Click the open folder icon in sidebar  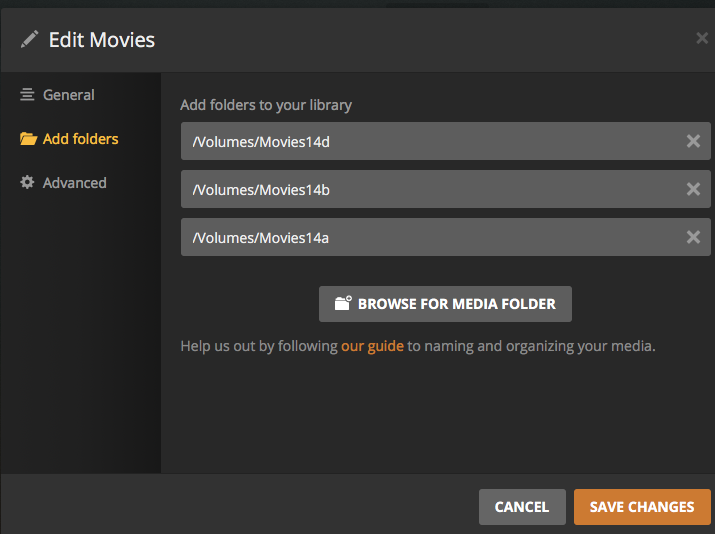tap(28, 139)
